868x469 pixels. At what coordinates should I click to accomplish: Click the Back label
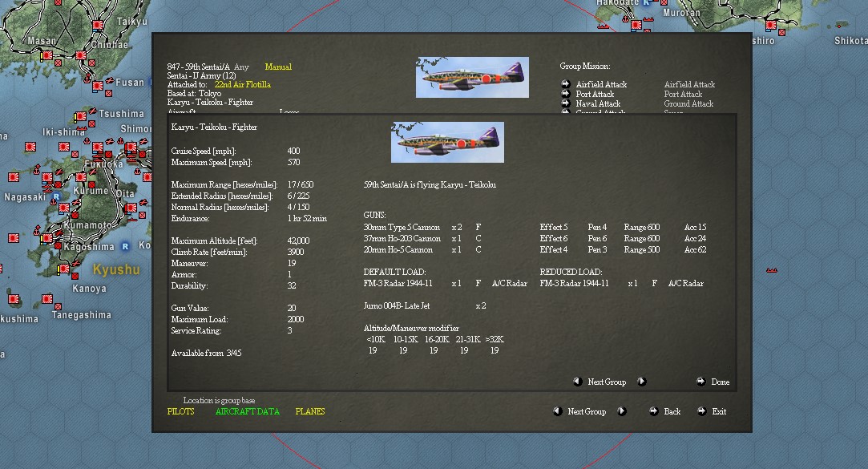[672, 411]
